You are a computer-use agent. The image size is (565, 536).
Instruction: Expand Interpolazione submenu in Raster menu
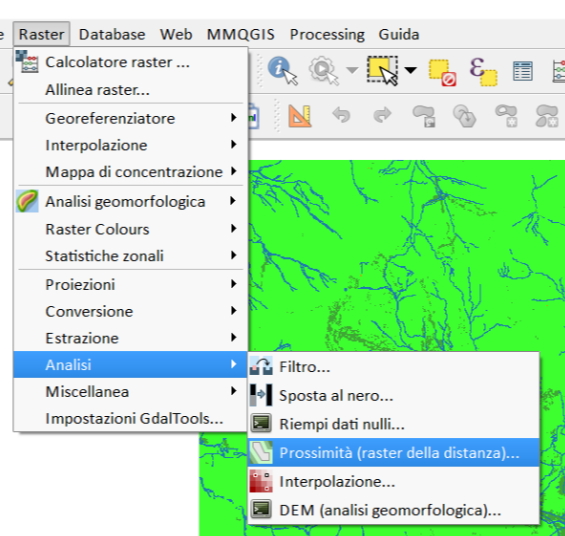click(130, 145)
